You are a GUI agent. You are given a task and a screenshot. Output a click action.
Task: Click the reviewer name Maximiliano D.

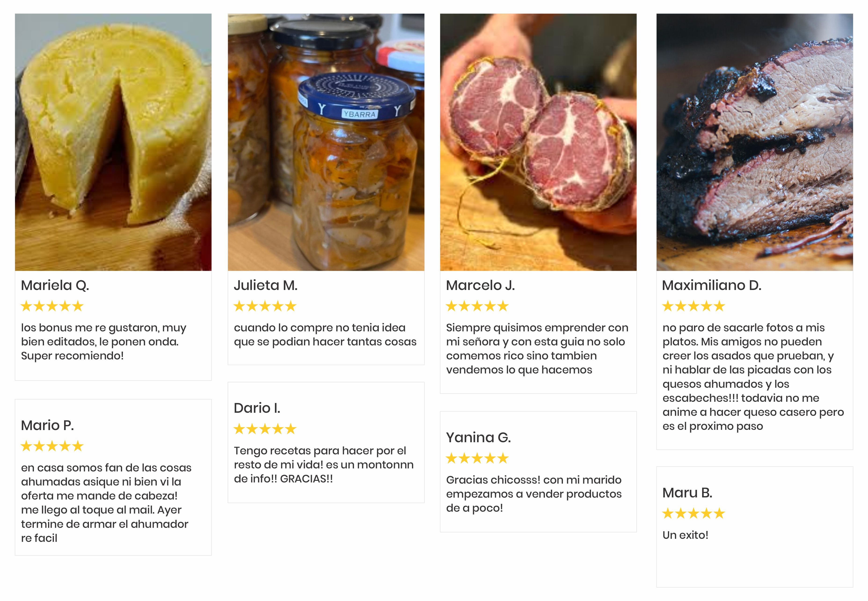(712, 286)
